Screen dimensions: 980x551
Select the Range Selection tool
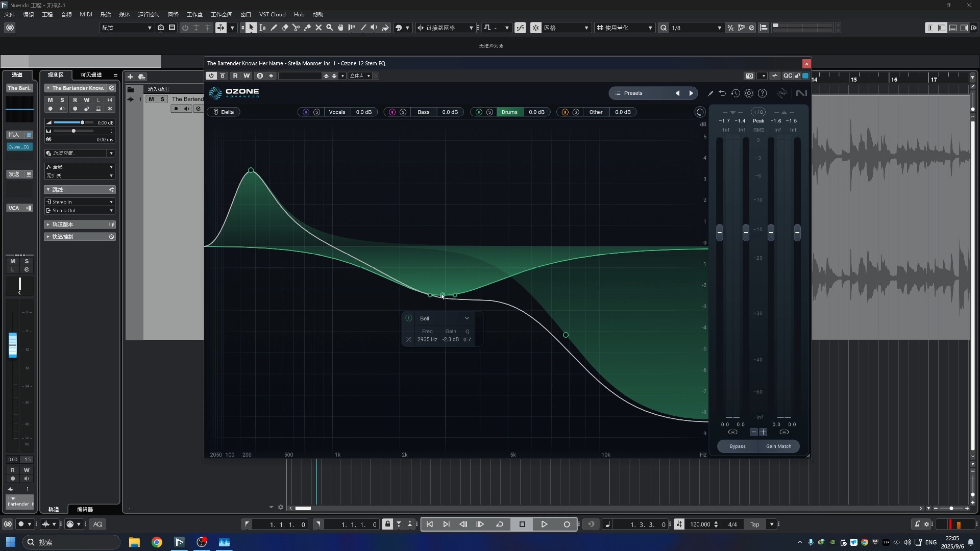262,28
